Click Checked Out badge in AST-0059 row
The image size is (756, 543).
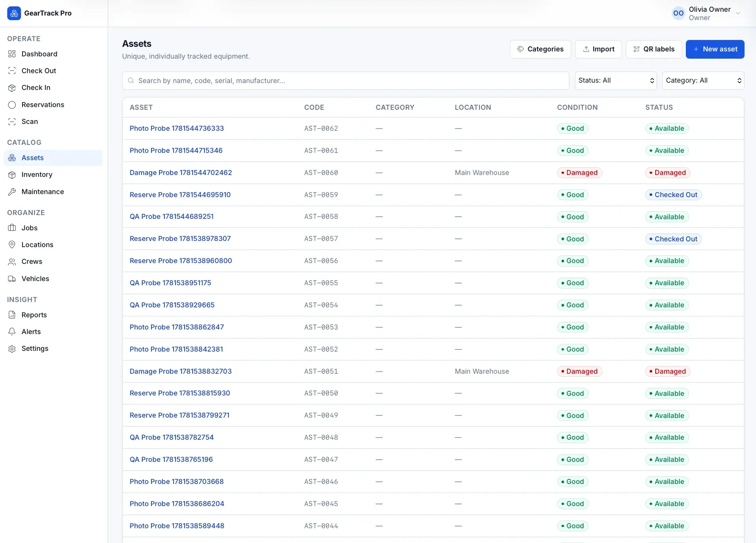pos(673,195)
